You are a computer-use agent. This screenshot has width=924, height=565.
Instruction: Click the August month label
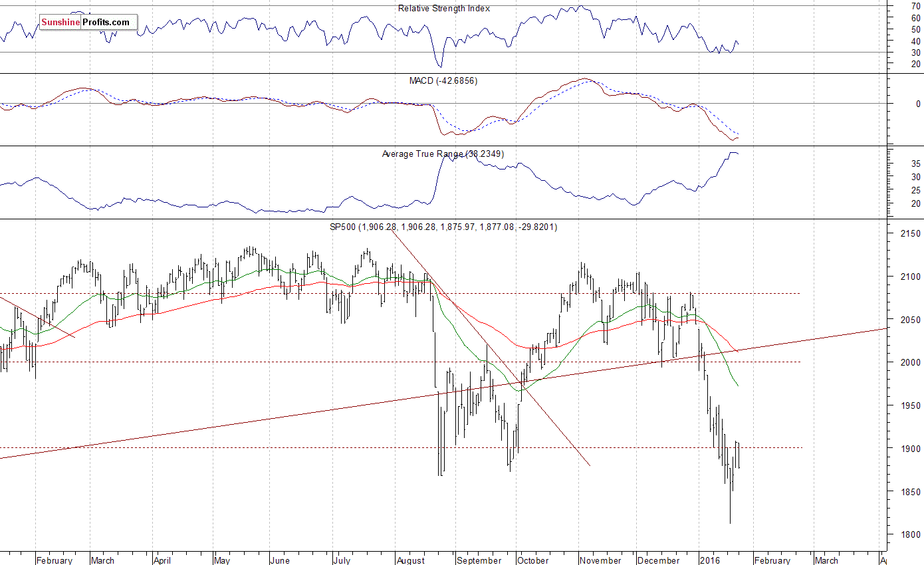click(410, 560)
